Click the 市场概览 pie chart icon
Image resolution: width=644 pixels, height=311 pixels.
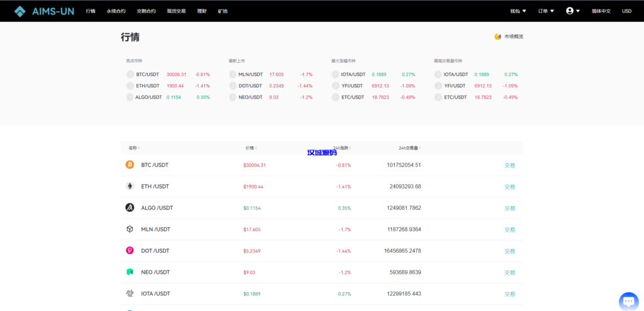tap(497, 36)
